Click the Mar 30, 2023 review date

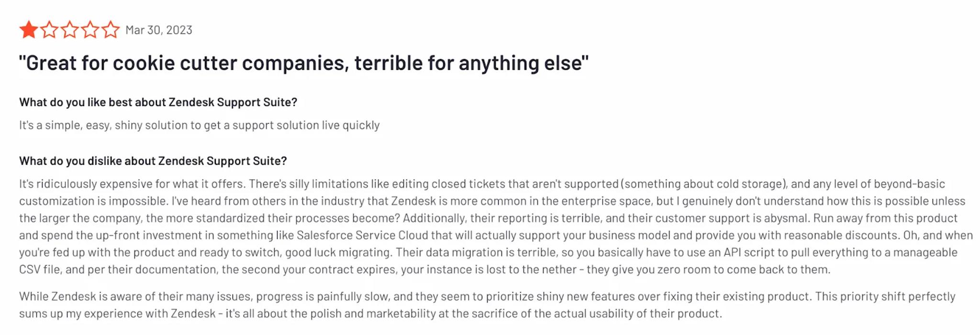click(159, 30)
